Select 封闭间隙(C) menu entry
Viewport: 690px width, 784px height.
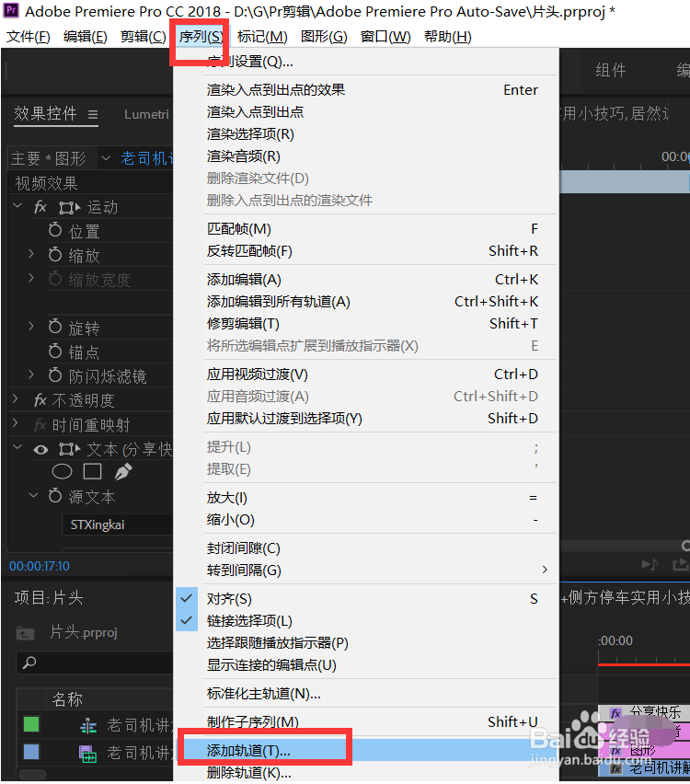365,548
